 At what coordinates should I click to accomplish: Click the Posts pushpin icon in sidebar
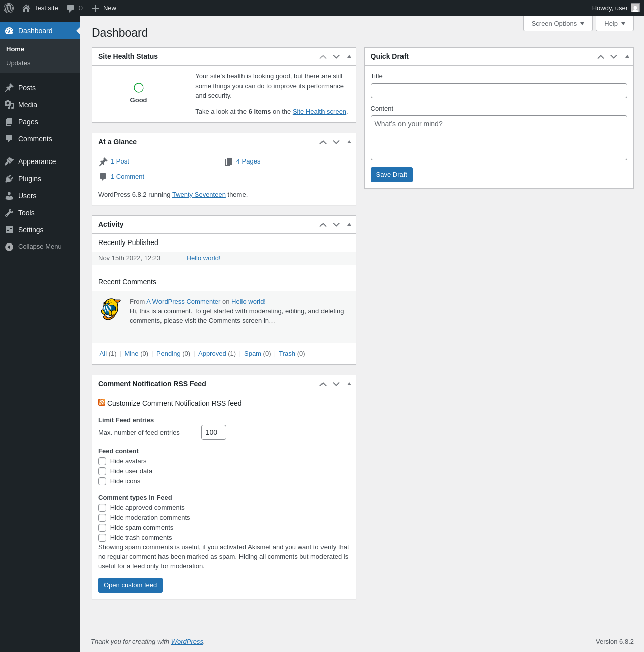(9, 88)
